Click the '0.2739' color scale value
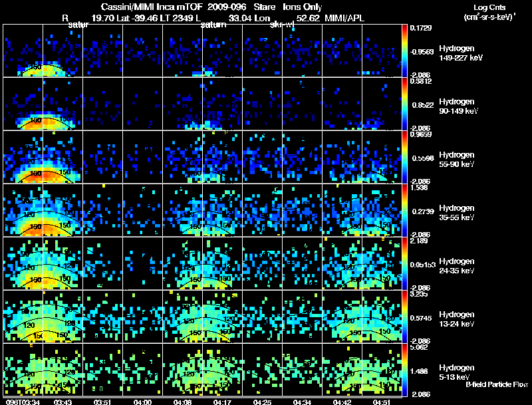 [x=423, y=211]
